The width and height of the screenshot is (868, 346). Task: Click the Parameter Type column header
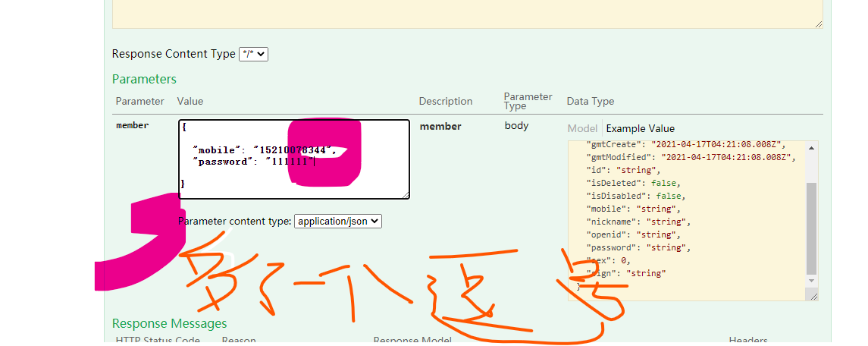[528, 101]
